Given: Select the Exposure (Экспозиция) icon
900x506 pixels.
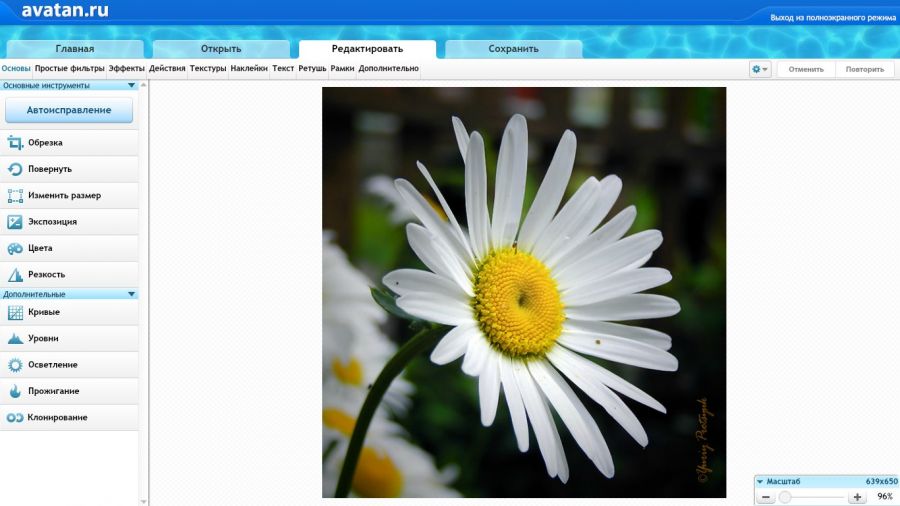Looking at the screenshot, I should point(15,222).
